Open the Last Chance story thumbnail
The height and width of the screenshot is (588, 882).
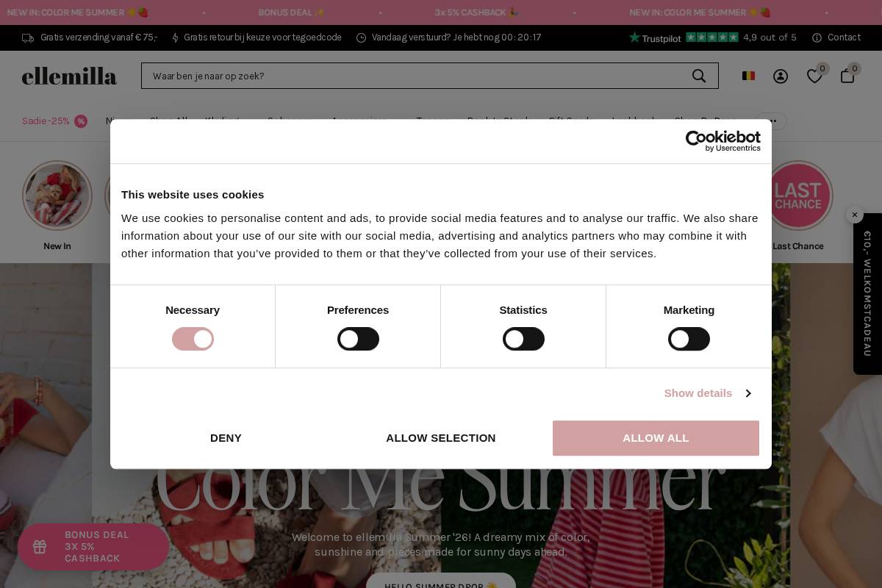point(797,196)
